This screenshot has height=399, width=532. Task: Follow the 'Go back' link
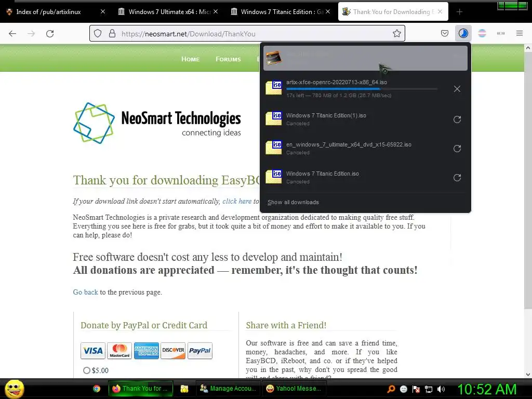coord(85,292)
